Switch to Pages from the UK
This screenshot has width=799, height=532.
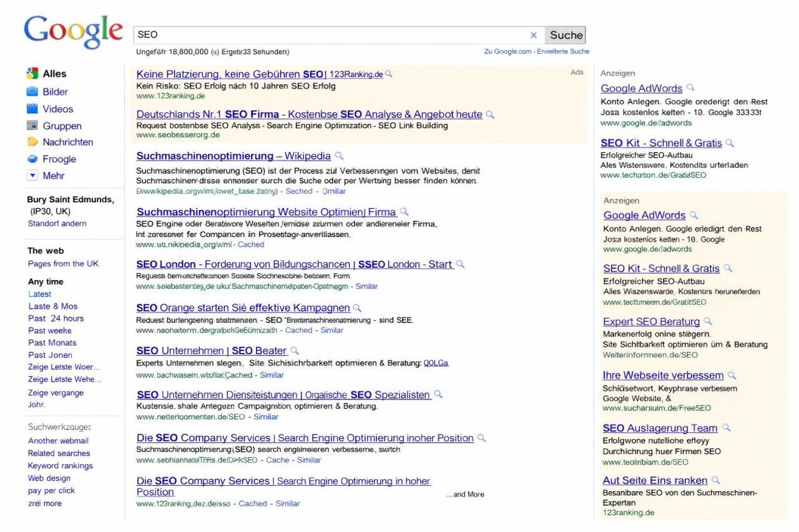click(x=62, y=263)
